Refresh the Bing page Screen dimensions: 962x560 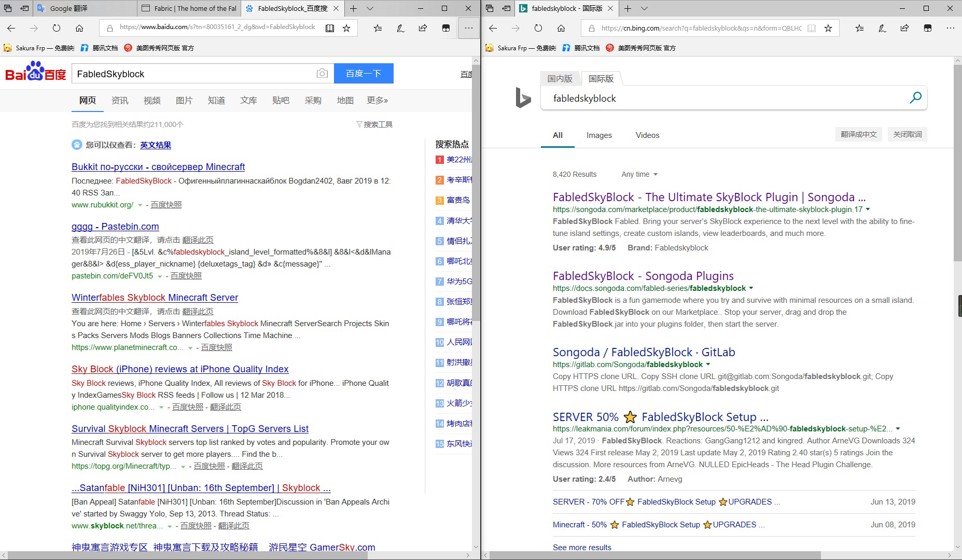click(x=538, y=28)
